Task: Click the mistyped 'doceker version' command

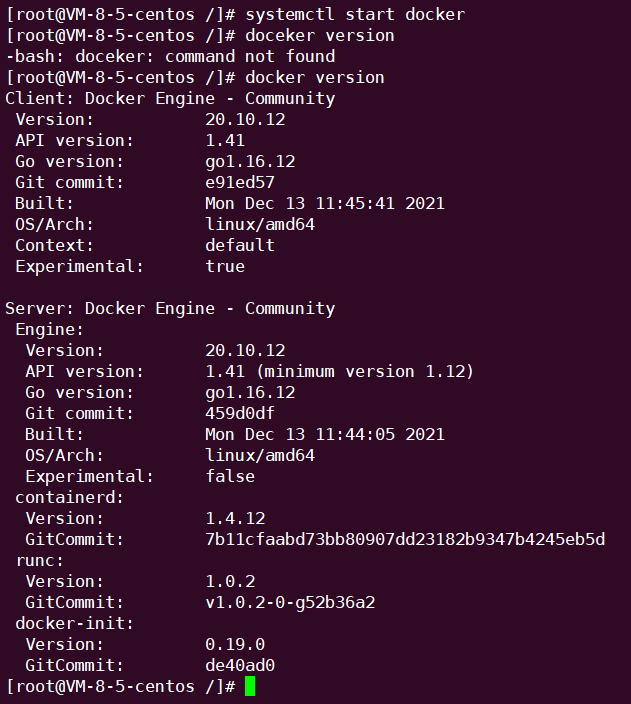Action: pyautogui.click(x=319, y=35)
